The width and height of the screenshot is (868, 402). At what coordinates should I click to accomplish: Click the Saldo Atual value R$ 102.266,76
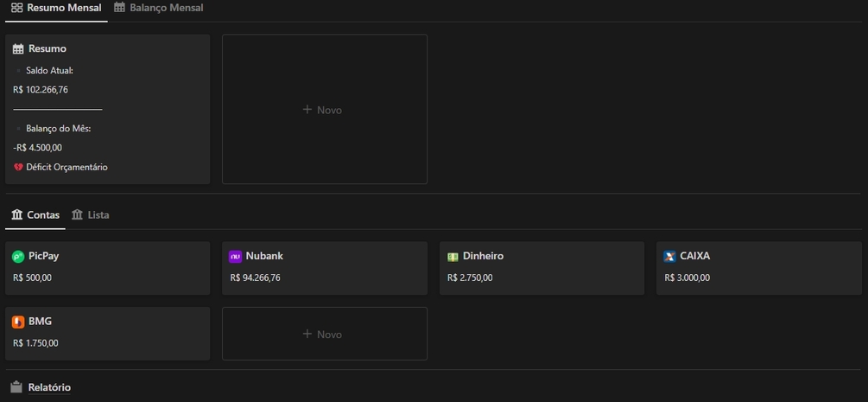click(x=41, y=89)
